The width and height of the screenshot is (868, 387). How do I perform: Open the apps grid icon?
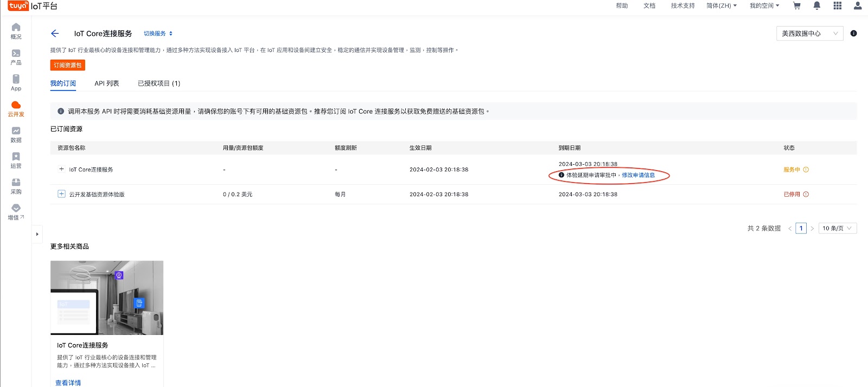[x=837, y=6]
